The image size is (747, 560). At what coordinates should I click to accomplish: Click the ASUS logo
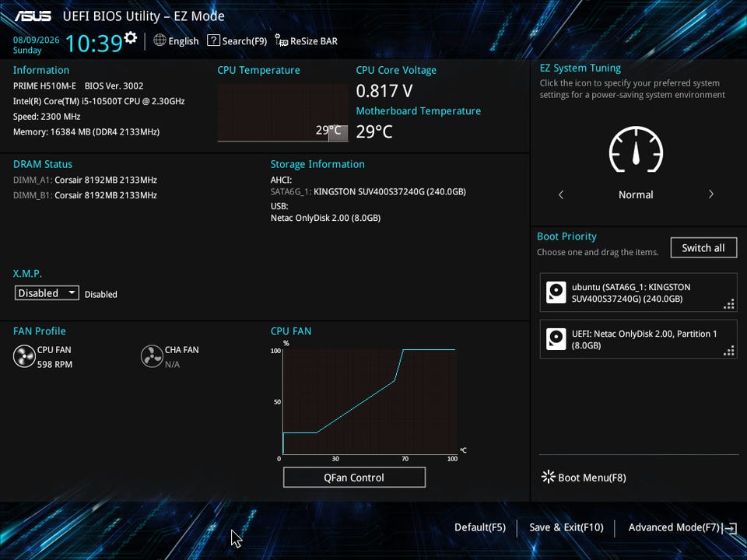33,16
